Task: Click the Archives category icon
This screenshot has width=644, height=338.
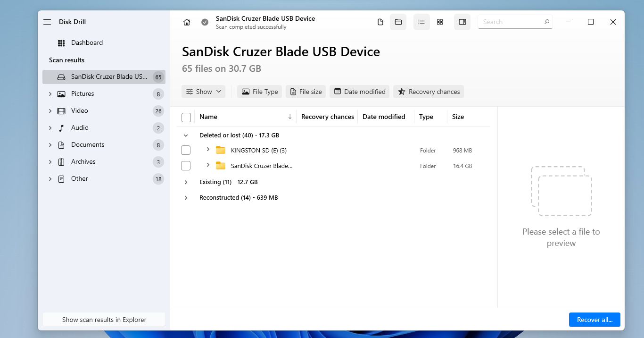Action: [x=61, y=162]
